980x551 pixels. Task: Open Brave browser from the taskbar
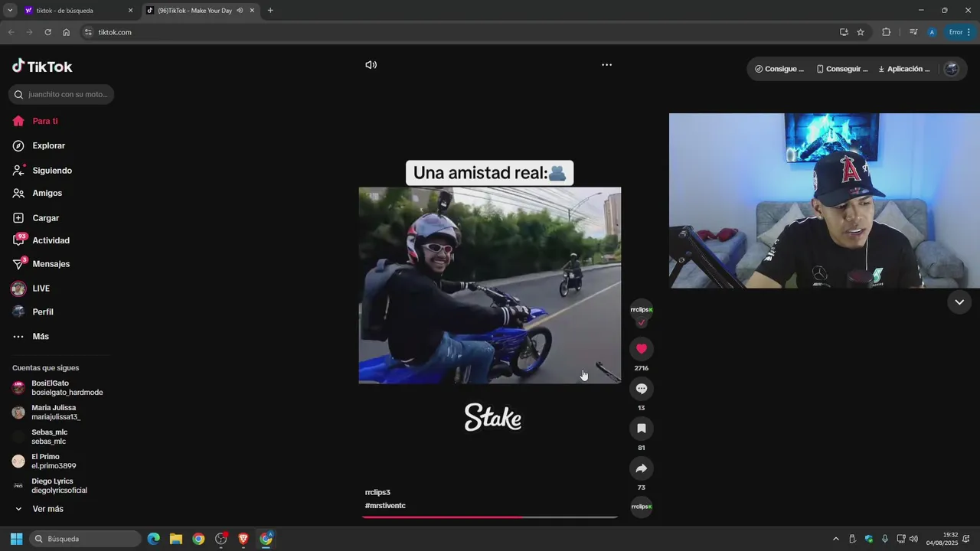point(243,539)
